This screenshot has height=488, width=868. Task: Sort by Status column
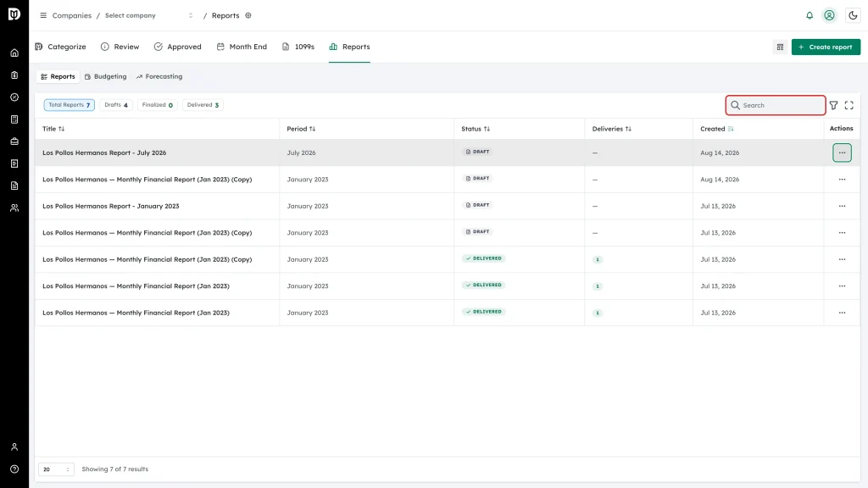(x=476, y=129)
